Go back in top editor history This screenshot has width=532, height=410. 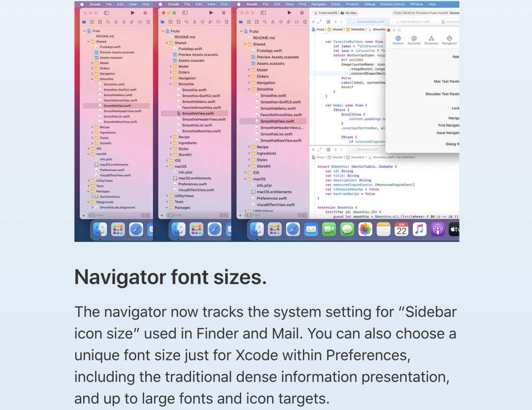pyautogui.click(x=336, y=21)
